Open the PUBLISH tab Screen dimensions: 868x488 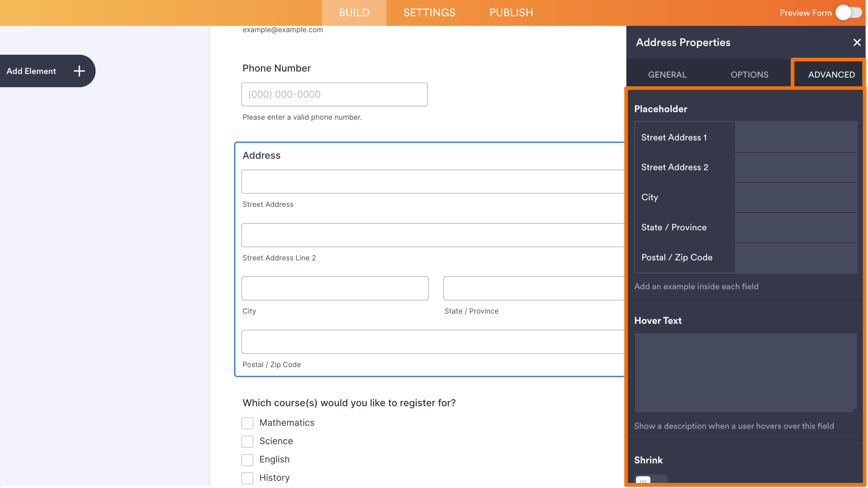coord(511,13)
